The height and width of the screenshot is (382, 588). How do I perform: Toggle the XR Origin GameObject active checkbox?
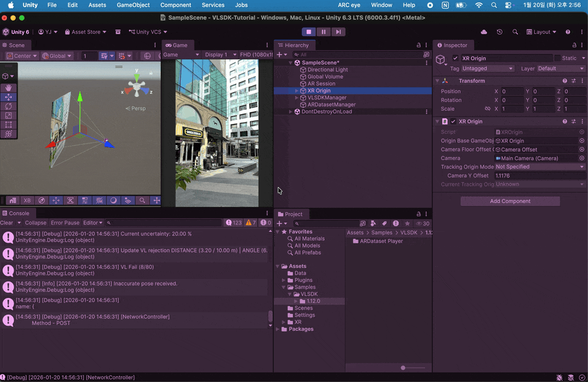pos(455,58)
